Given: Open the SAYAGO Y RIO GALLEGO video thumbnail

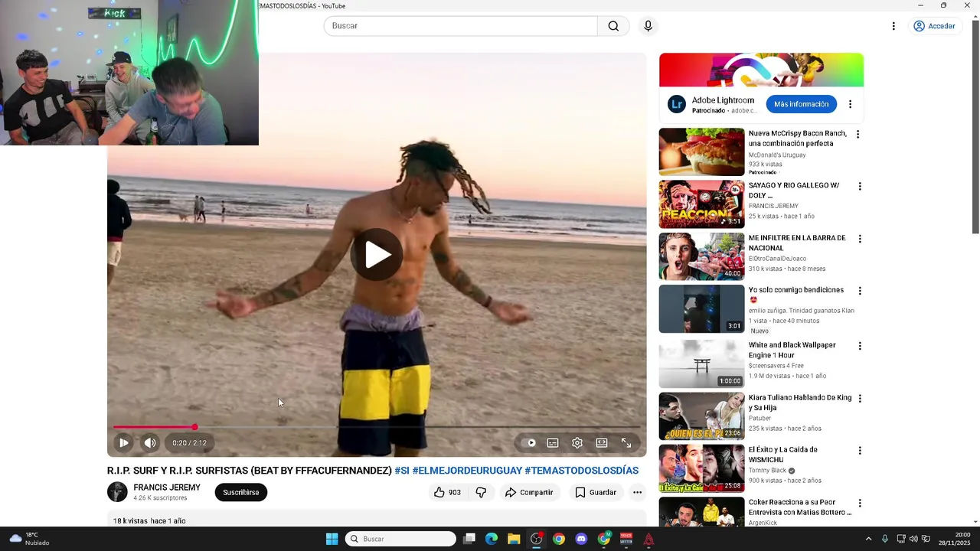Looking at the screenshot, I should point(701,204).
